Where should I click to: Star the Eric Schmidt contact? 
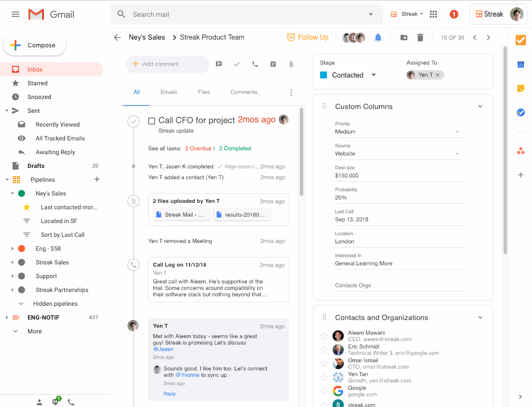[324, 350]
